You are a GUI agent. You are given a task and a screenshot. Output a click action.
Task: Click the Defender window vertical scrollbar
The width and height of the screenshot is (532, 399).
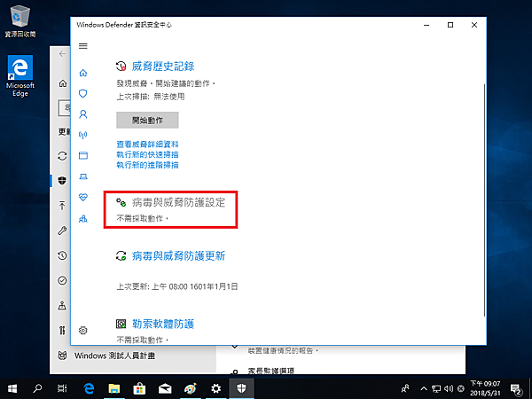coord(483,195)
